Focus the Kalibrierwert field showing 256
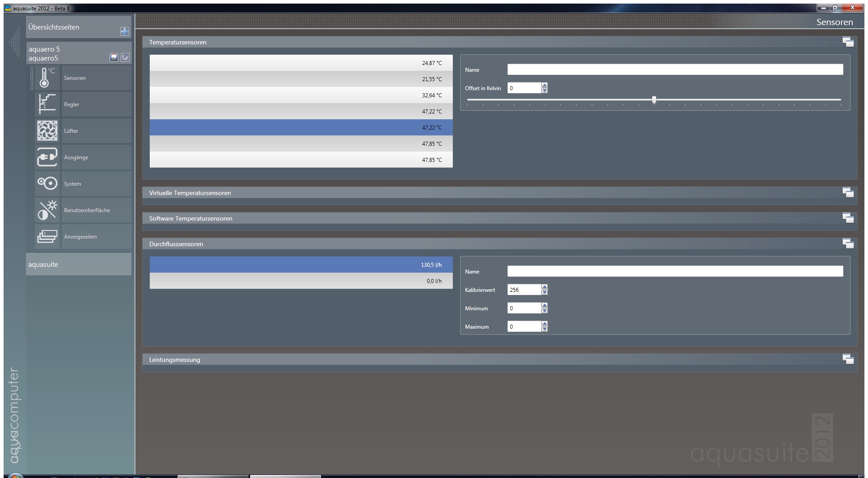The width and height of the screenshot is (868, 478). point(524,290)
